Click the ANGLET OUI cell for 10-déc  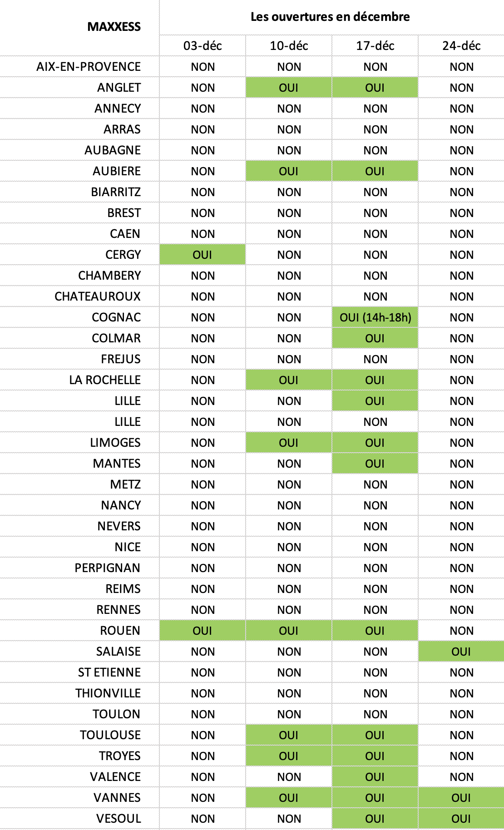coord(289,88)
